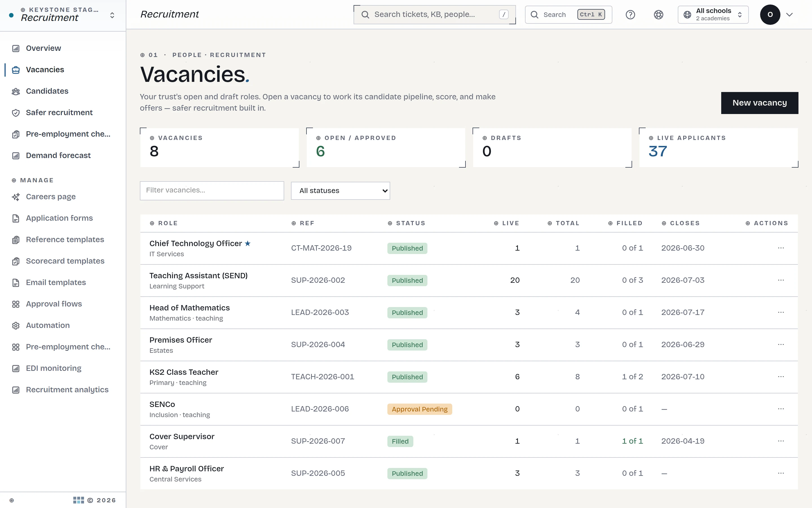
Task: Open Teaching Assistant (SEND) vacancy
Action: pyautogui.click(x=198, y=276)
